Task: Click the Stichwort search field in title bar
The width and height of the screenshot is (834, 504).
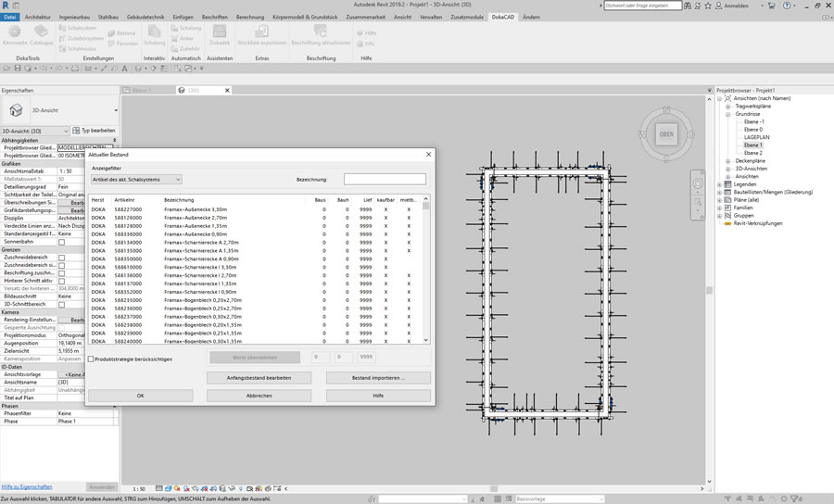Action: point(642,6)
